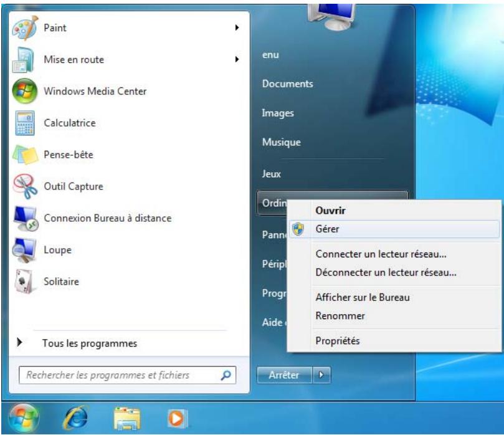Launch Solitaire from its card icon

pyautogui.click(x=24, y=281)
